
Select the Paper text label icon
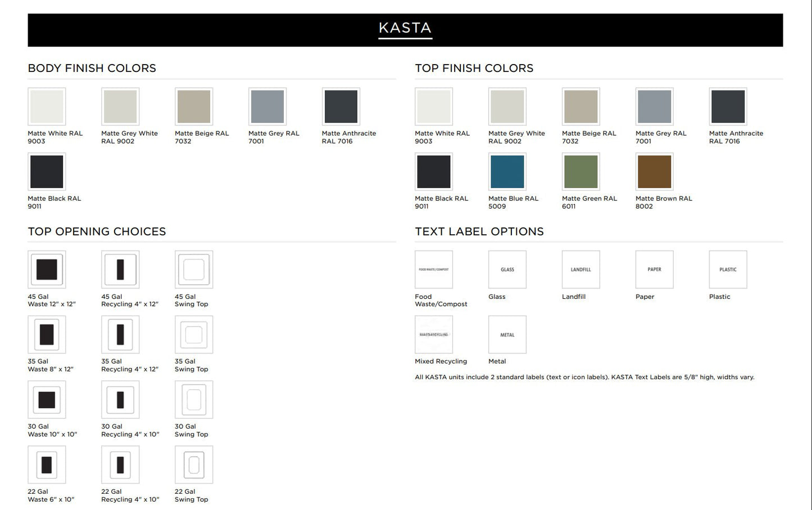coord(655,270)
